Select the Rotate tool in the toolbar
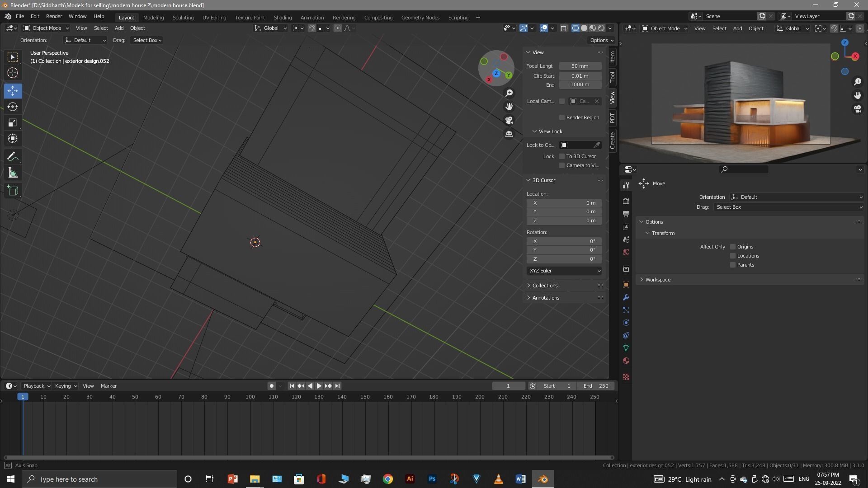The height and width of the screenshot is (488, 868). coord(13,107)
